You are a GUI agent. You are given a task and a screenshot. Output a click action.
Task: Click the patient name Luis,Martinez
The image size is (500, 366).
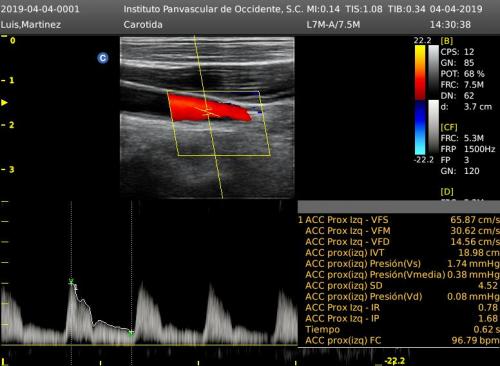31,25
